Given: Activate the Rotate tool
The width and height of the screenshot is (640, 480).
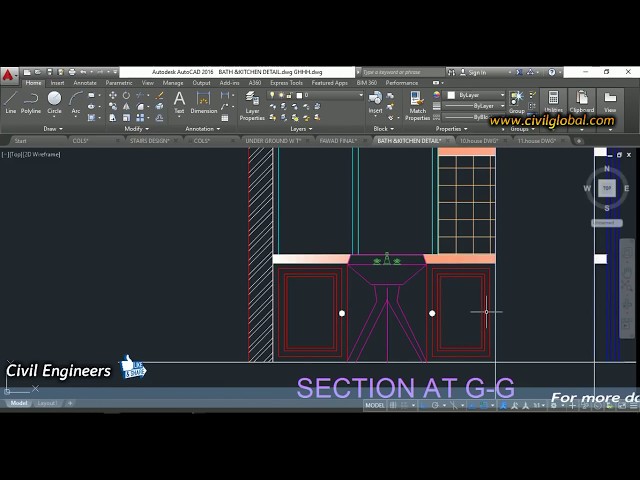Looking at the screenshot, I should (x=127, y=95).
